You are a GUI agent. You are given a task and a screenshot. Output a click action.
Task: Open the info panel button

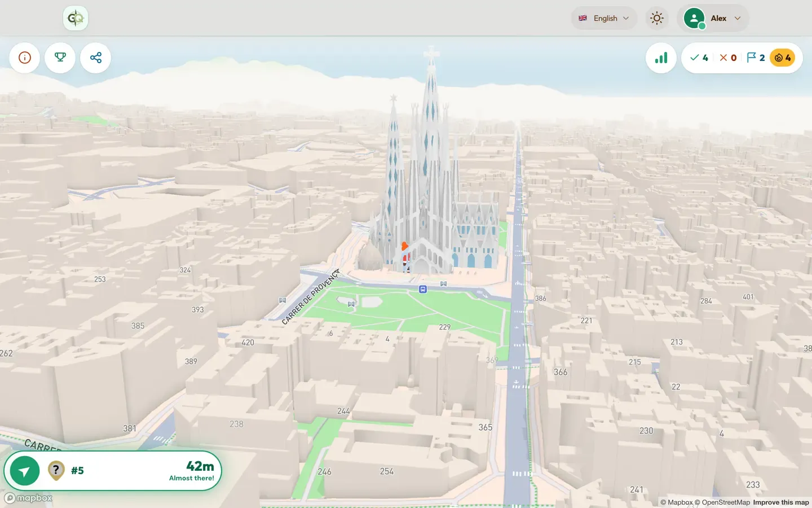tap(25, 58)
